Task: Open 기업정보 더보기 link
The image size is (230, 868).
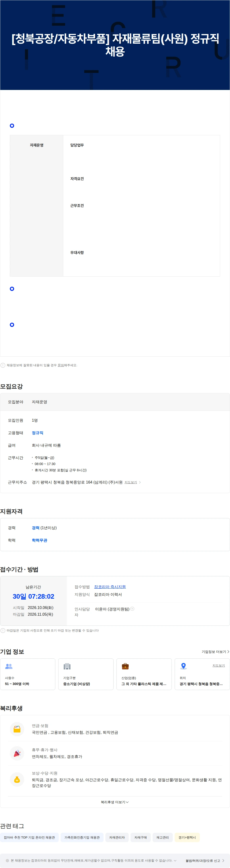Action: pyautogui.click(x=215, y=652)
